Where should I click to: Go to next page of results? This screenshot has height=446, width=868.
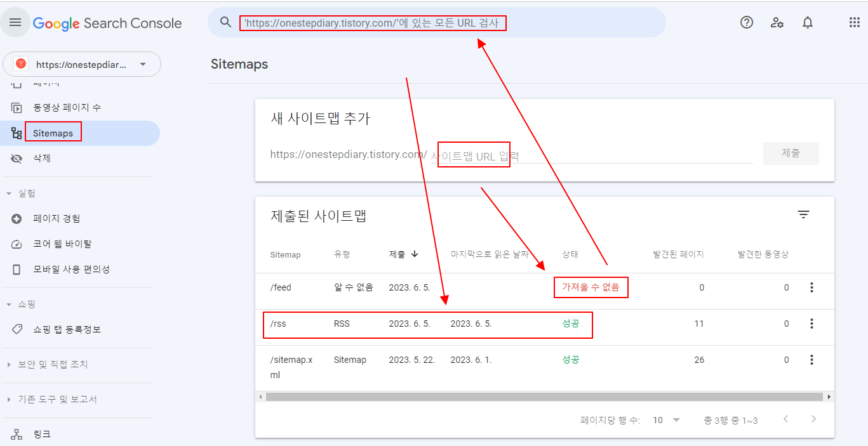[x=813, y=419]
